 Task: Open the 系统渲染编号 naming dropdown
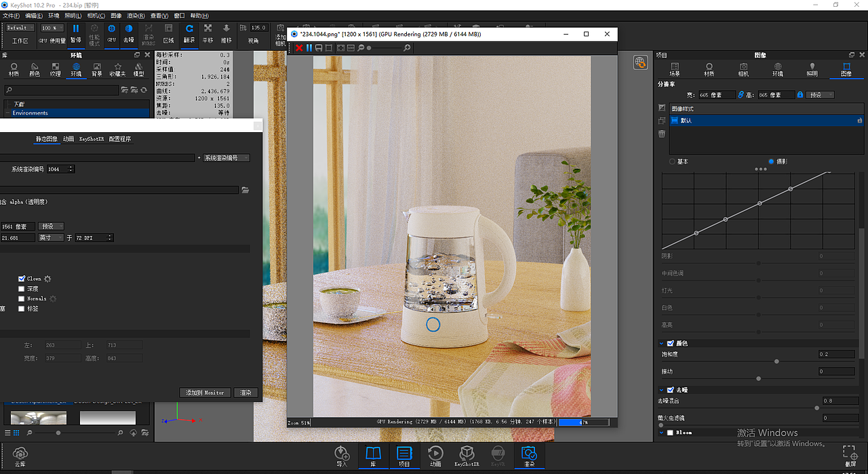[x=226, y=158]
